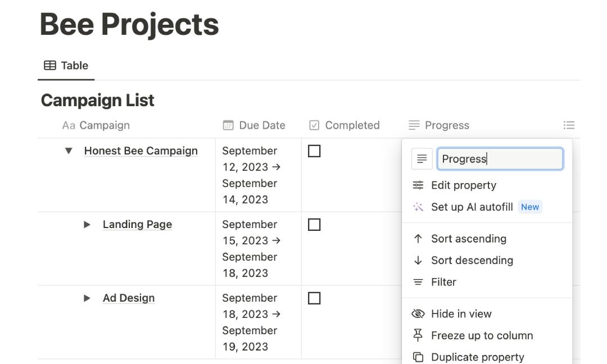This screenshot has height=364, width=607.
Task: Expand the Ad Design sub-item
Action: [x=87, y=298]
